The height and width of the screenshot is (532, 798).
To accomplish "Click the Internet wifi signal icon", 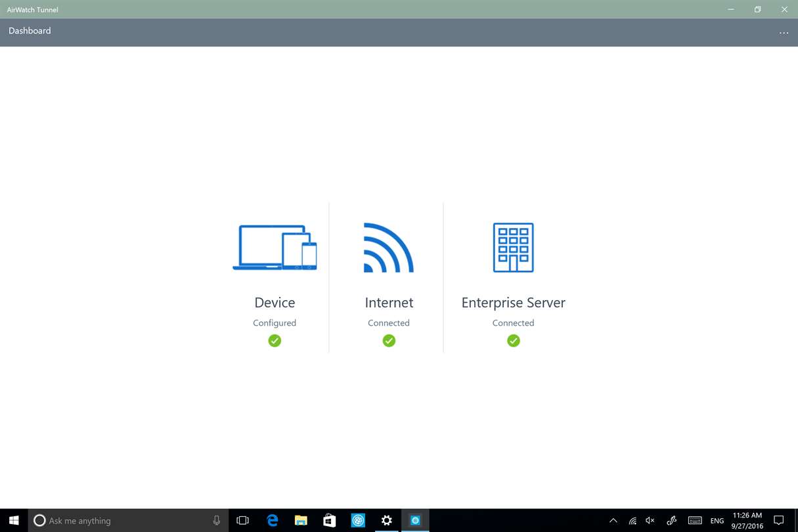I will point(389,248).
